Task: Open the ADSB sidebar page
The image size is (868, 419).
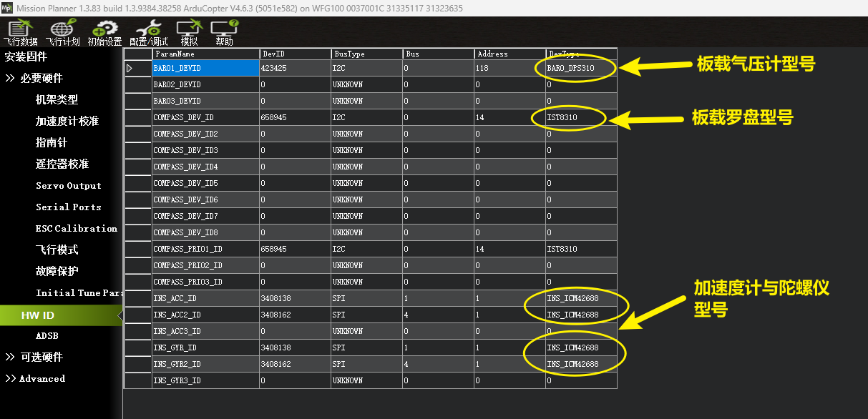Action: pyautogui.click(x=47, y=335)
